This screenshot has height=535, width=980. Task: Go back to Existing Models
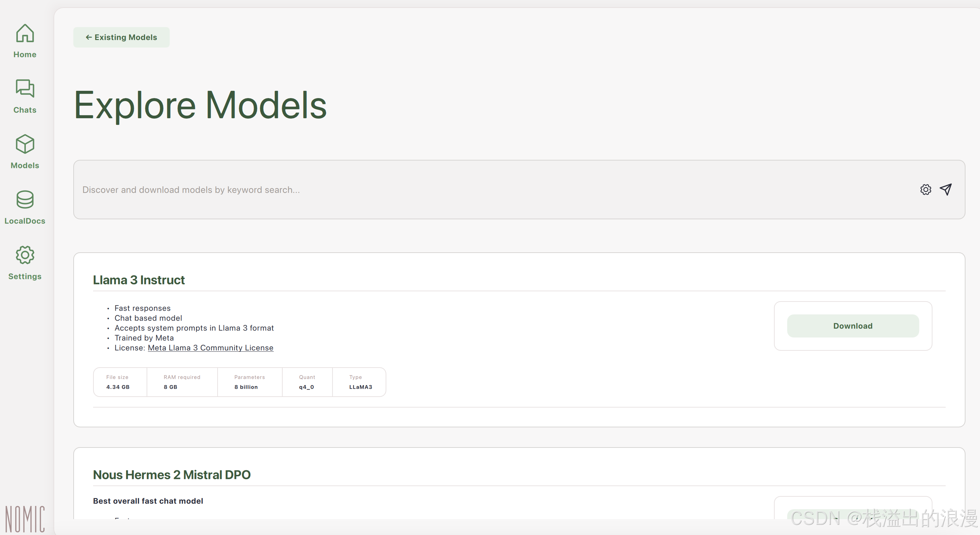[x=122, y=37]
